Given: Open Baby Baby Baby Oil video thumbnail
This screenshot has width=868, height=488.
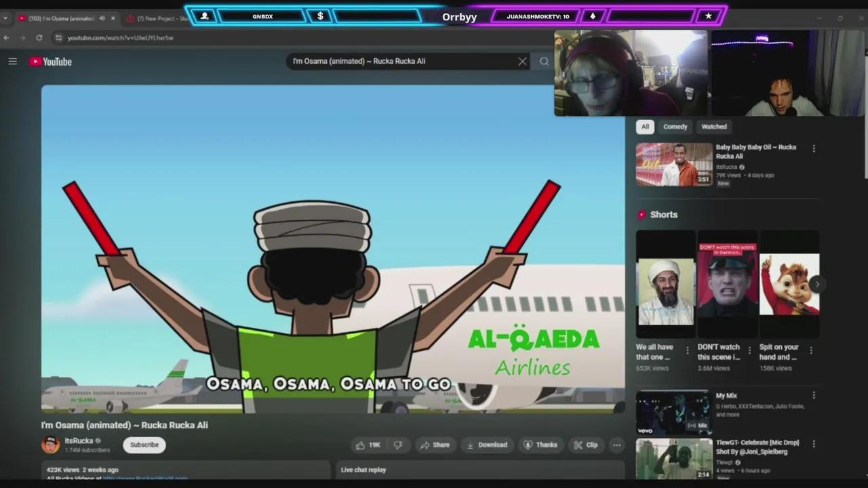Looking at the screenshot, I should pyautogui.click(x=674, y=165).
